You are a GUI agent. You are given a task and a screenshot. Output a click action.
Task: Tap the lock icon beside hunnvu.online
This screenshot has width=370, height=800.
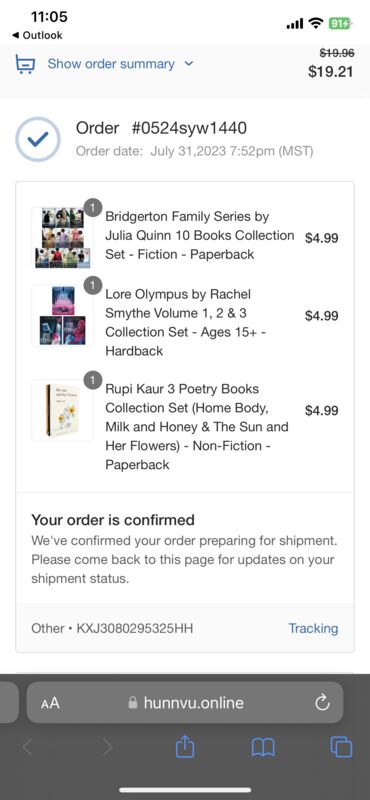133,703
